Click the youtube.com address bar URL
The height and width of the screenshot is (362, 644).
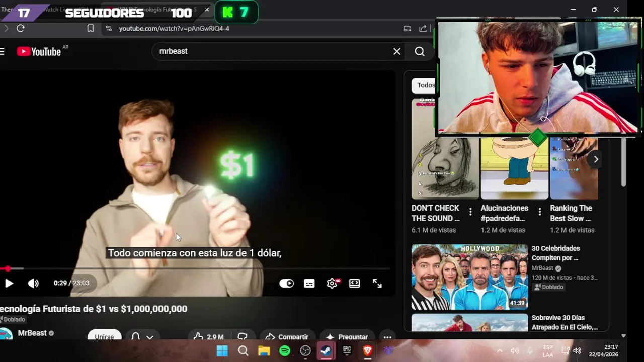174,29
